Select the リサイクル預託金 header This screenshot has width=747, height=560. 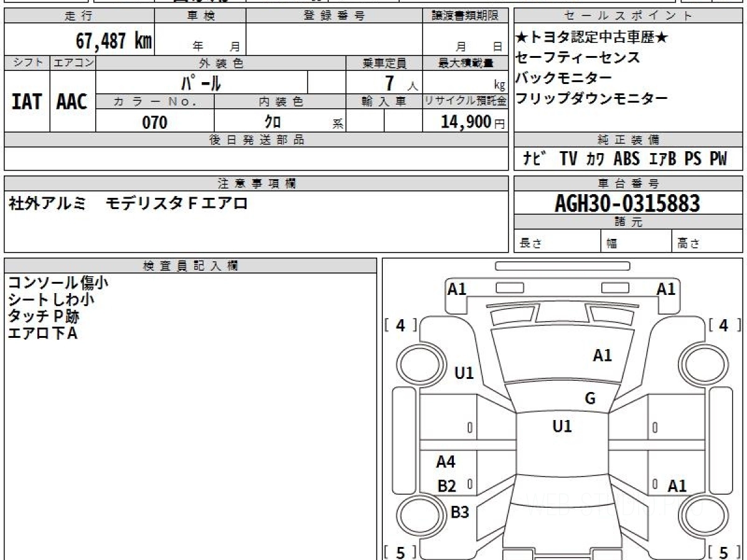pos(466,101)
